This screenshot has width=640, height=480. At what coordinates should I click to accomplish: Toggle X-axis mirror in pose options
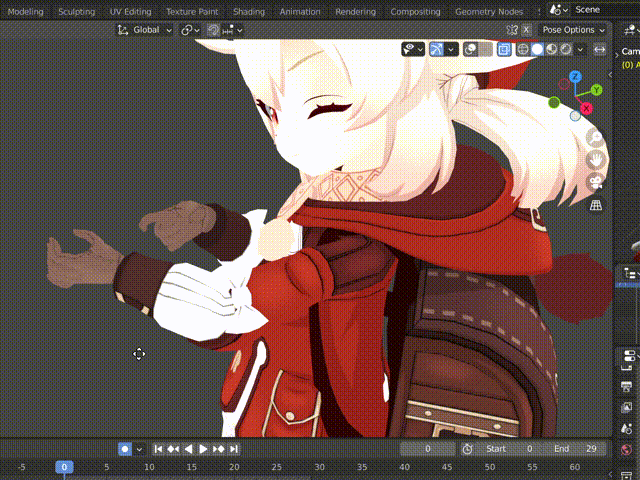pos(526,30)
